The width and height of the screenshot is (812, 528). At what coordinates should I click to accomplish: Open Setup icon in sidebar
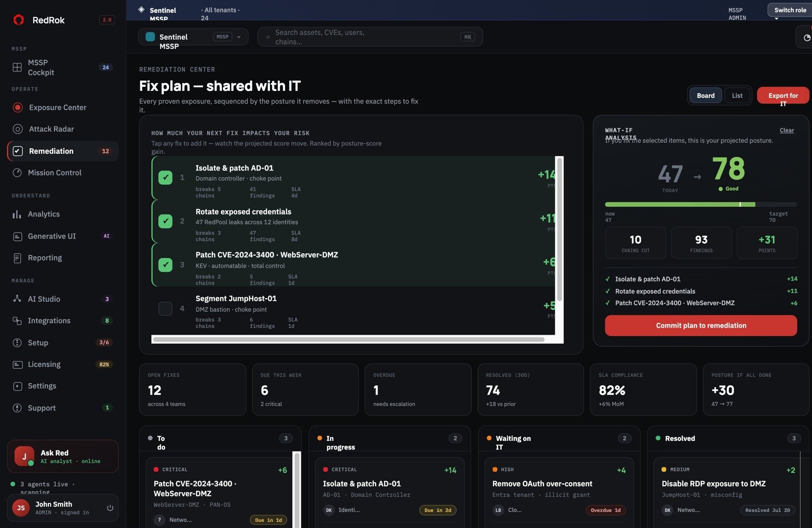17,342
